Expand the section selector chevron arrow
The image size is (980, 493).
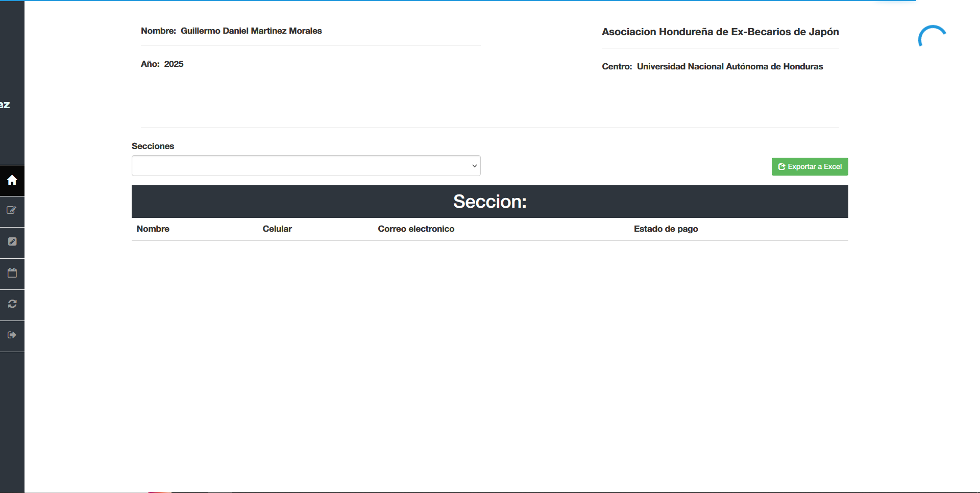[474, 165]
